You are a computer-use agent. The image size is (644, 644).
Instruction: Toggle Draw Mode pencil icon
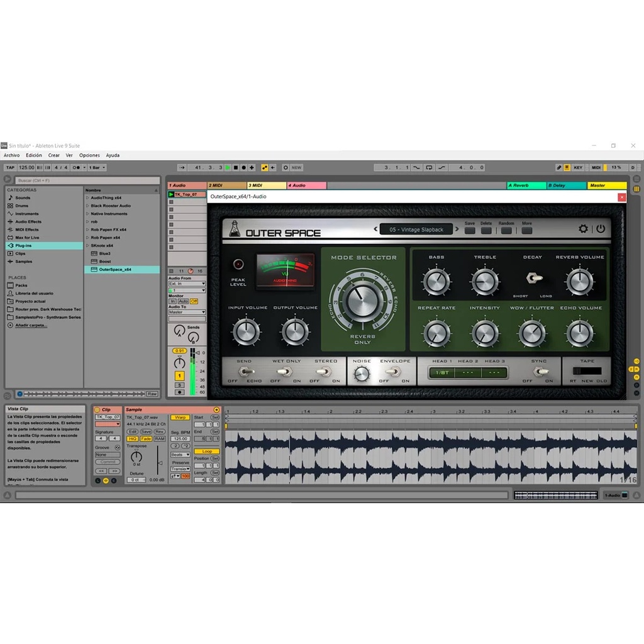pos(558,167)
